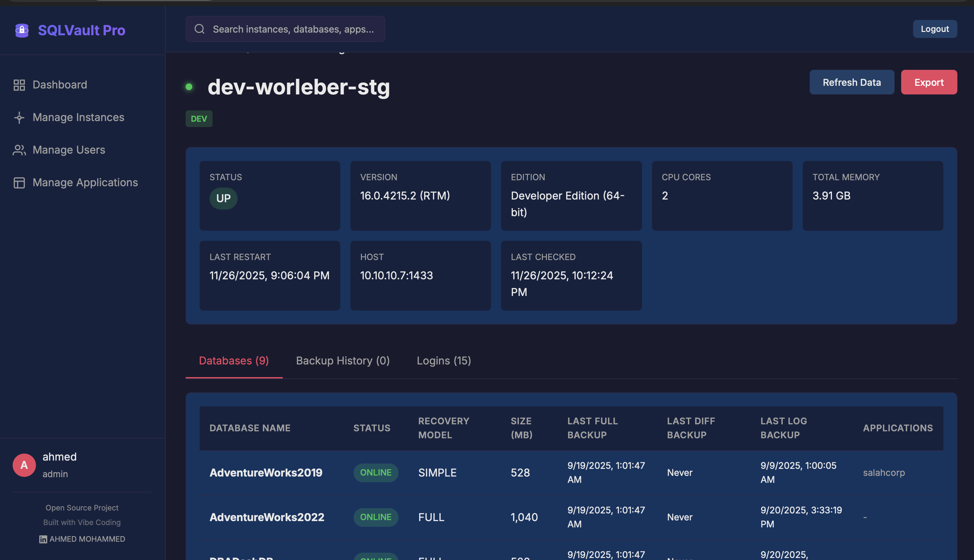This screenshot has width=974, height=560.
Task: Click the search magnifier icon
Action: [x=199, y=29]
